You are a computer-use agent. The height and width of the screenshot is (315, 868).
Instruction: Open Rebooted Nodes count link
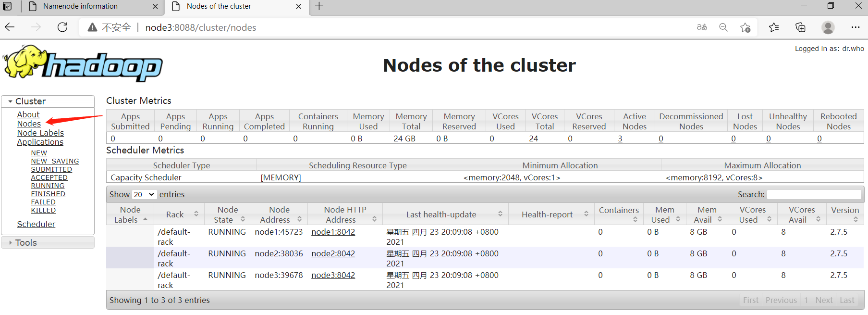[819, 139]
